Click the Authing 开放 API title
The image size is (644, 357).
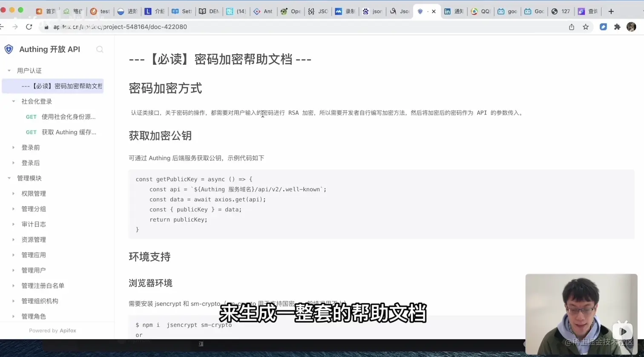pos(49,49)
